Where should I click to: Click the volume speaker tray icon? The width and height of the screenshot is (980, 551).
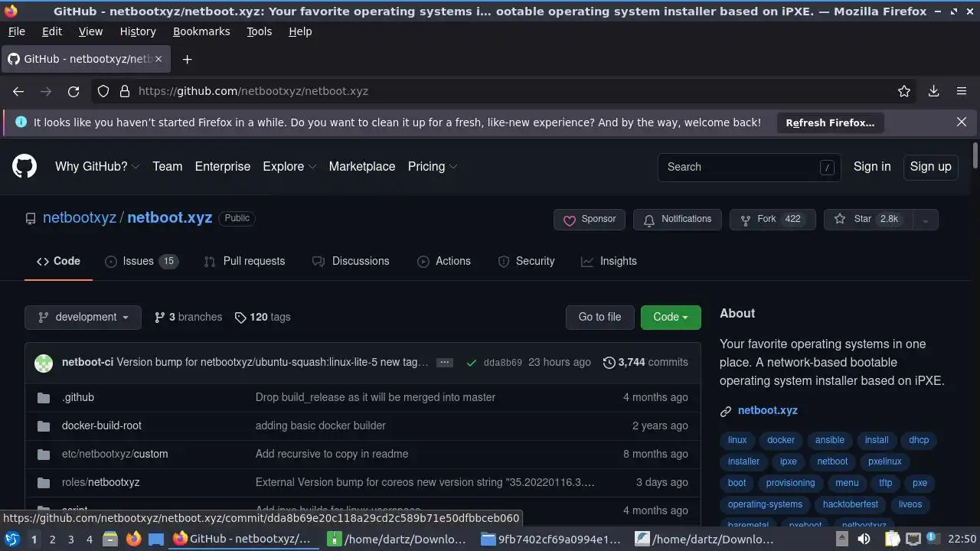click(864, 539)
